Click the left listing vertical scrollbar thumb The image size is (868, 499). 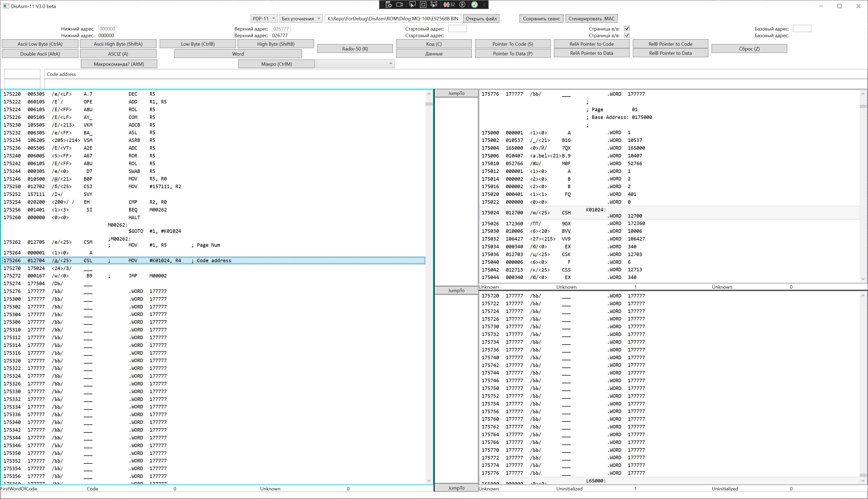[x=429, y=103]
